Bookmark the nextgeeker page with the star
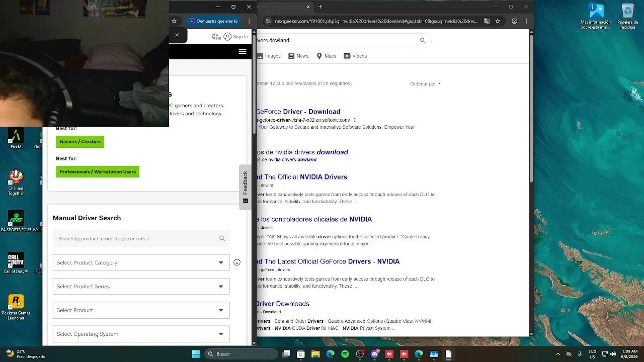Viewport: 644px width, 362px height. click(498, 21)
